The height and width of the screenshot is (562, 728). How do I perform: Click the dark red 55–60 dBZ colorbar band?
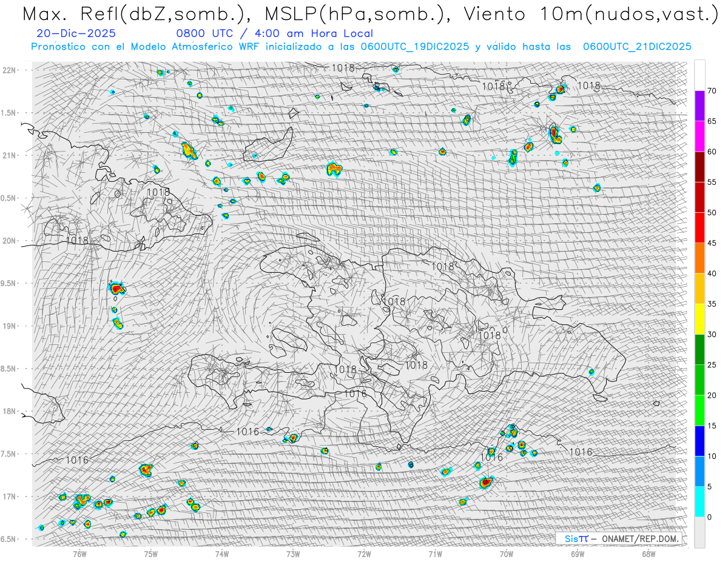699,167
